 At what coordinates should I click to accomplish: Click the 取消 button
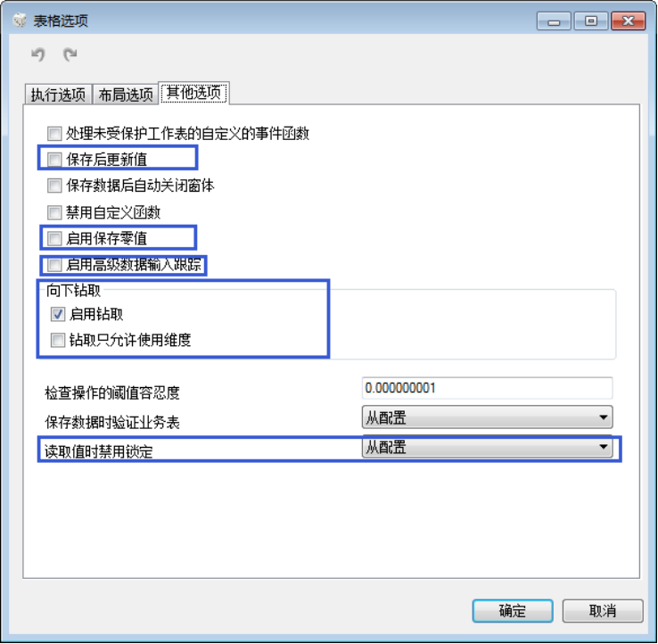point(603,610)
